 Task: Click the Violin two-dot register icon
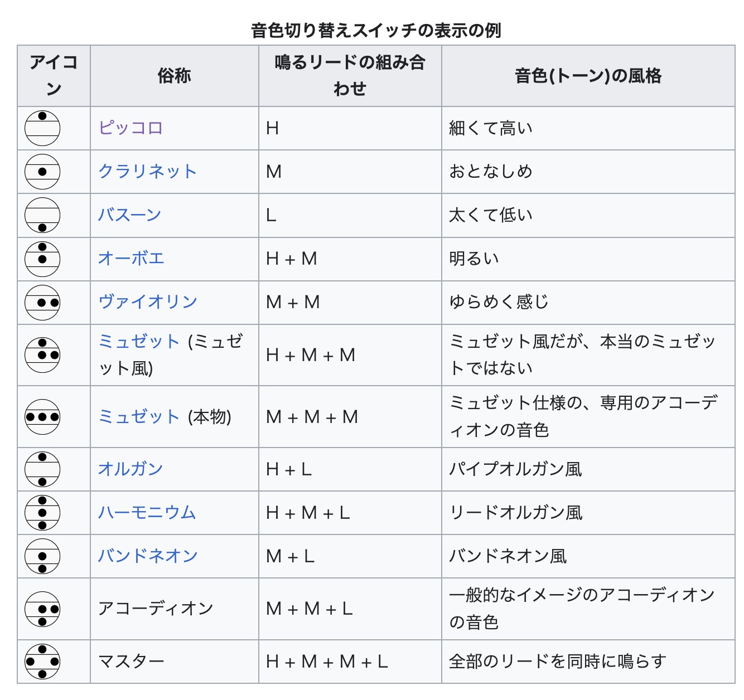click(42, 302)
